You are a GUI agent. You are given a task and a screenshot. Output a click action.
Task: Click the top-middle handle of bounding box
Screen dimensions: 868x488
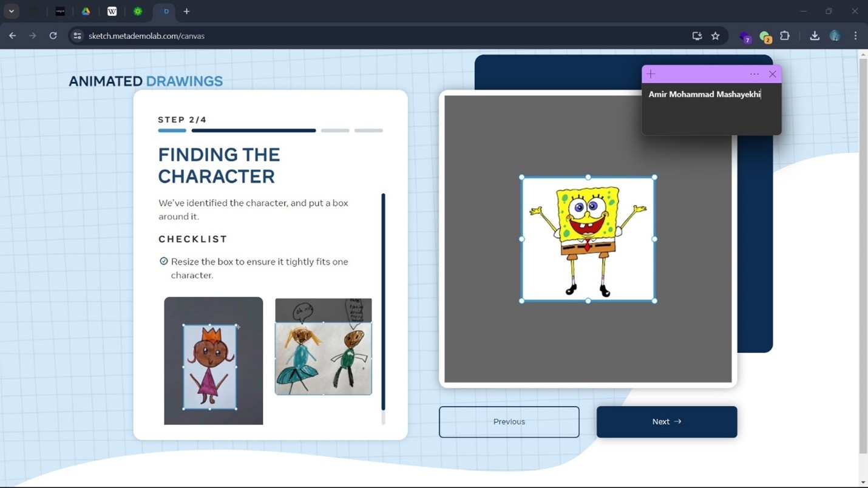pyautogui.click(x=588, y=177)
